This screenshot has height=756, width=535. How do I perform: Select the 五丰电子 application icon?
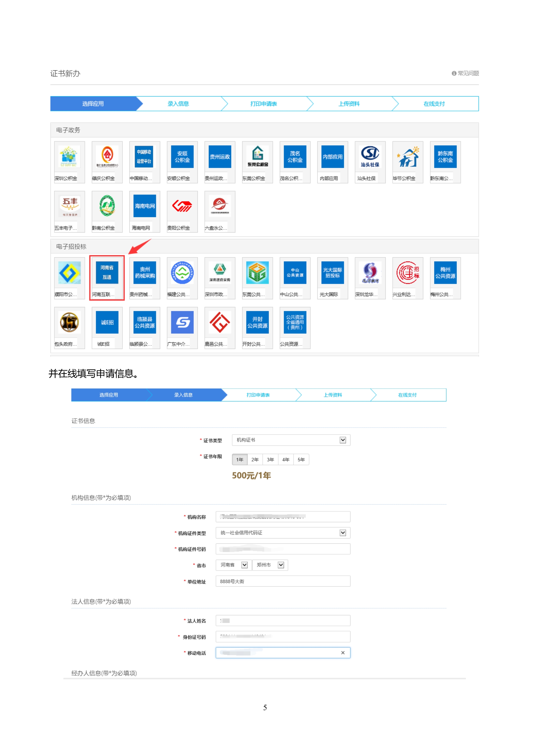tap(70, 212)
